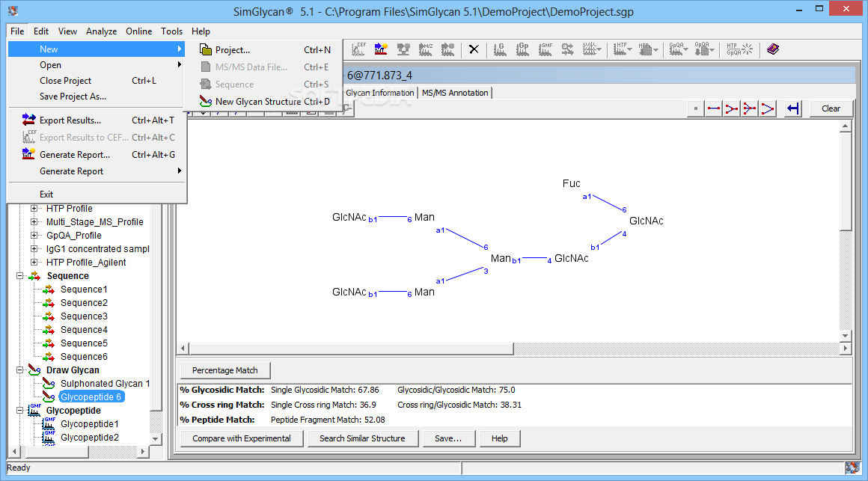868x481 pixels.
Task: Open the Analyze menu
Action: tap(101, 31)
